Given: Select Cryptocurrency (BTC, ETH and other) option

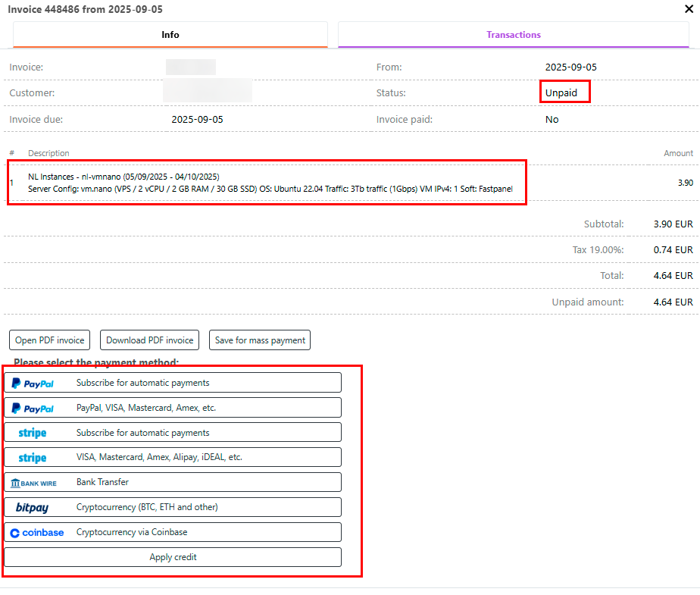Looking at the screenshot, I should pos(147,507).
